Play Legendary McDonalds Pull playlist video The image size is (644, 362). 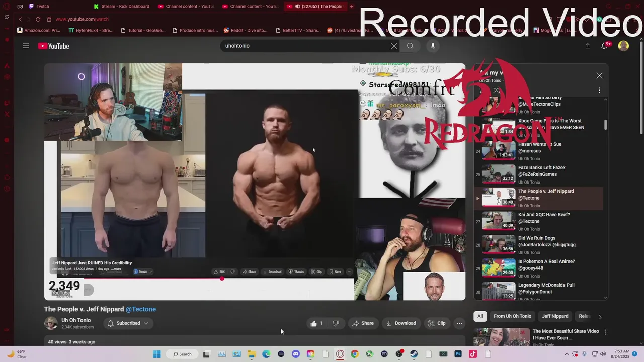point(538,292)
